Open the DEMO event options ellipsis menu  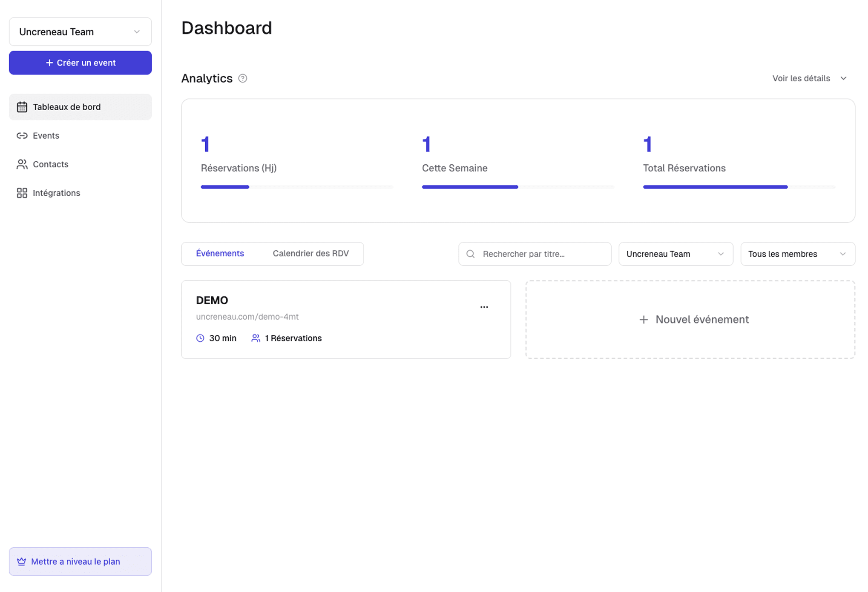tap(484, 307)
